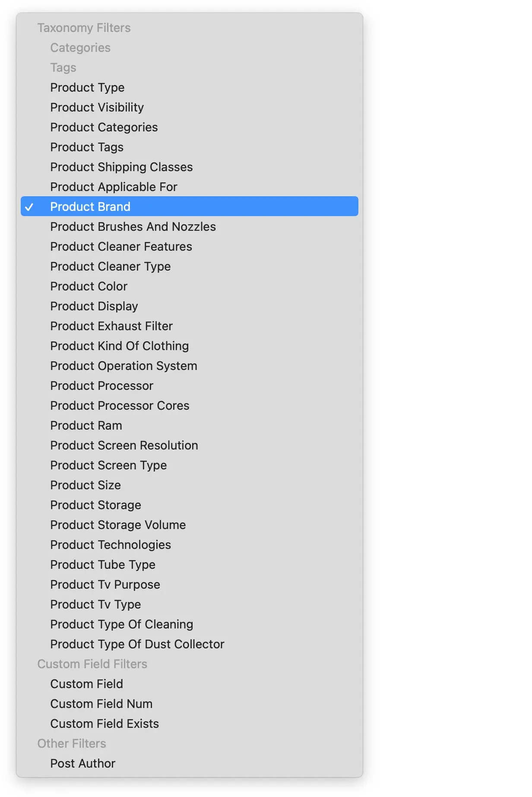Choose Product Cleaner Features filter
Viewport: 532px width, 797px height.
pos(121,246)
